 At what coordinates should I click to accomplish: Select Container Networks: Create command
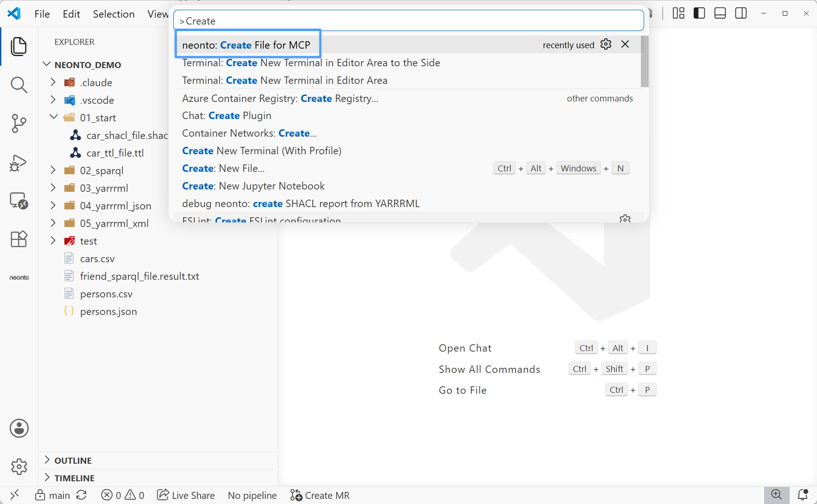pyautogui.click(x=407, y=133)
